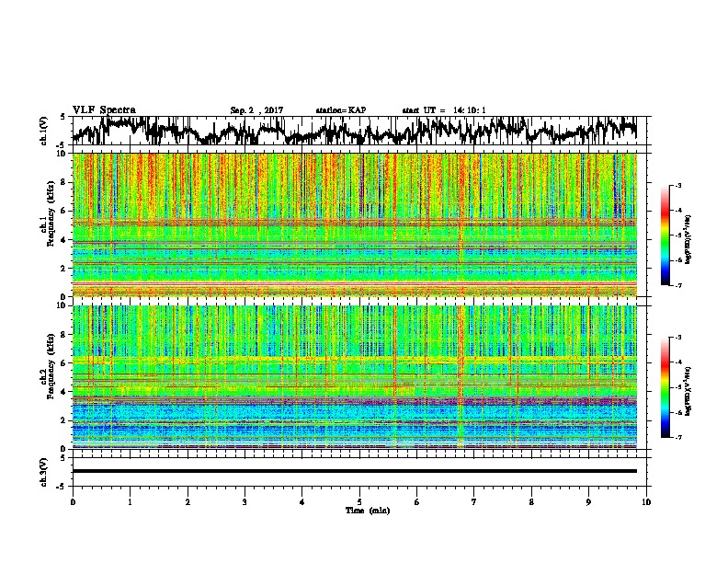Image resolution: width=728 pixels, height=563 pixels.
Task: Select the "start UT = 14:10: 1" text
Action: pyautogui.click(x=444, y=110)
